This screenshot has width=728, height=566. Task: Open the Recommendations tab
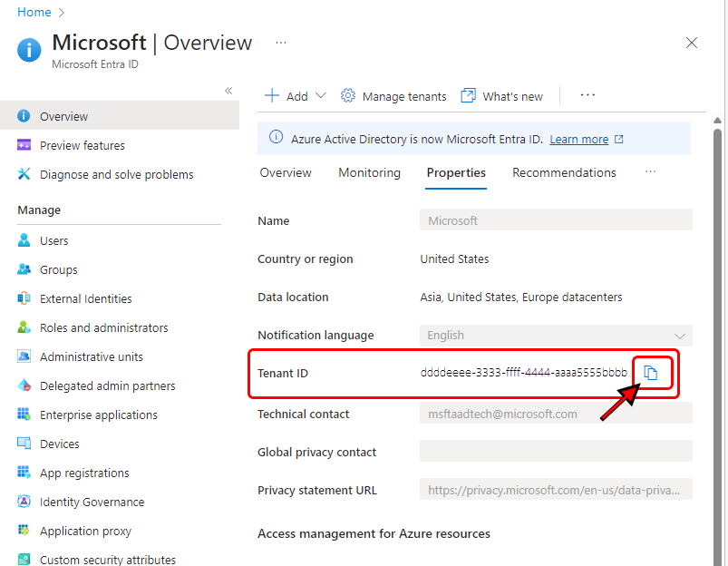click(564, 172)
